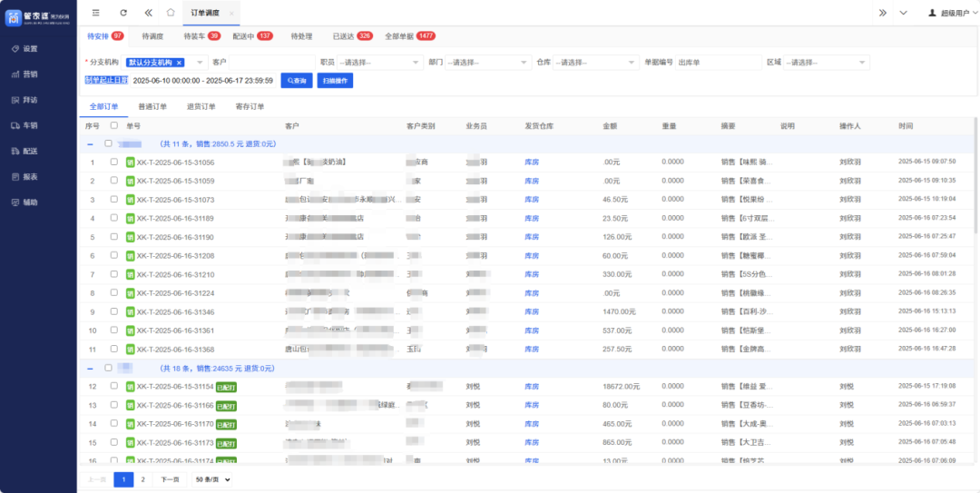Click the refresh icon in the top bar
Screen dimensions: 980x493
click(x=123, y=13)
